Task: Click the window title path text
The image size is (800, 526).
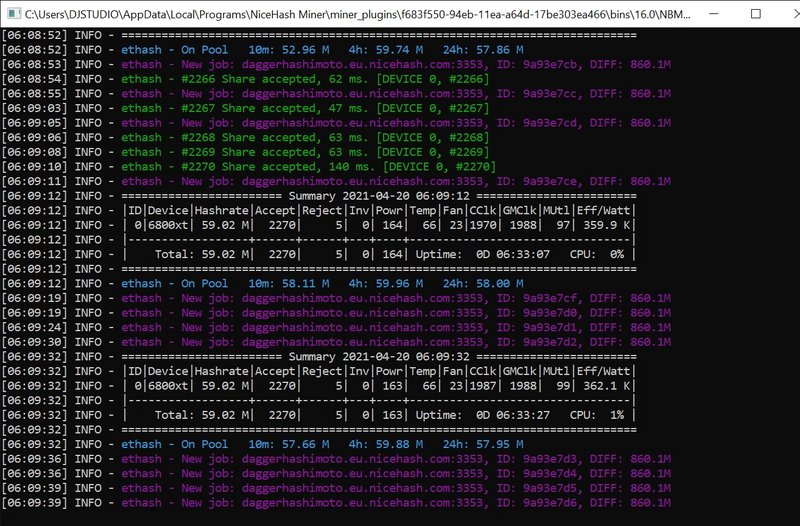Action: coord(358,14)
